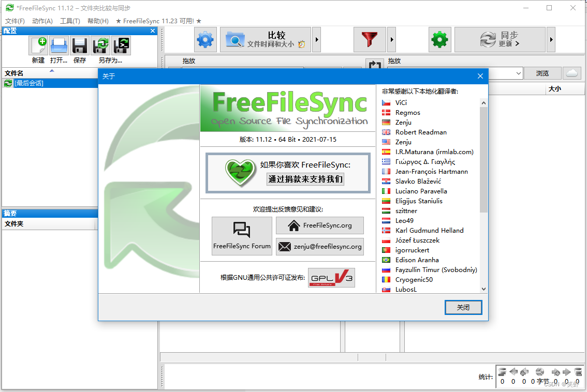Viewport: 587px width, 392px height.
Task: Click translator entry I.R.Maturana (irmlab.com)
Action: pos(434,152)
